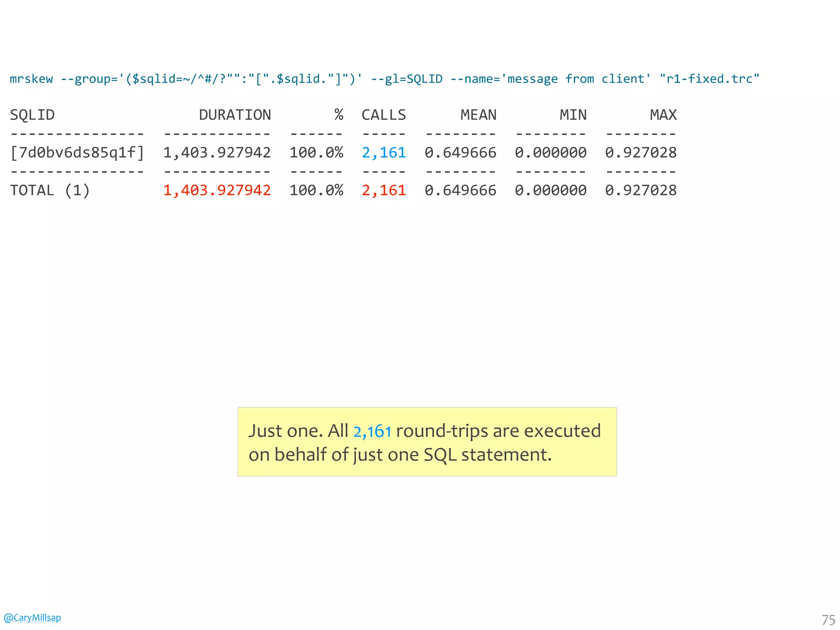Select the SQLID column header
The image size is (840, 630).
[32, 115]
